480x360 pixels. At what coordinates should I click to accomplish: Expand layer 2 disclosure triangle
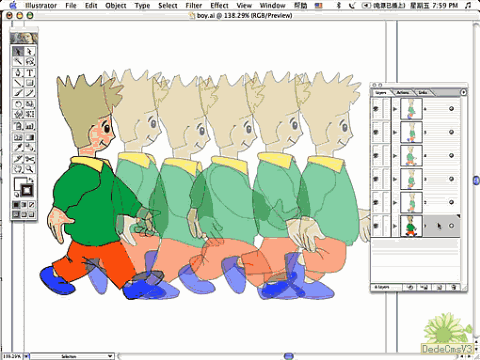tap(395, 202)
